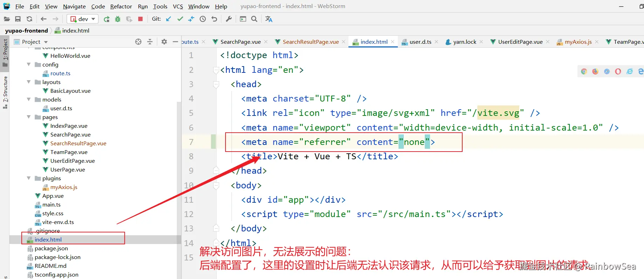Start debugging with bug icon

tap(118, 19)
